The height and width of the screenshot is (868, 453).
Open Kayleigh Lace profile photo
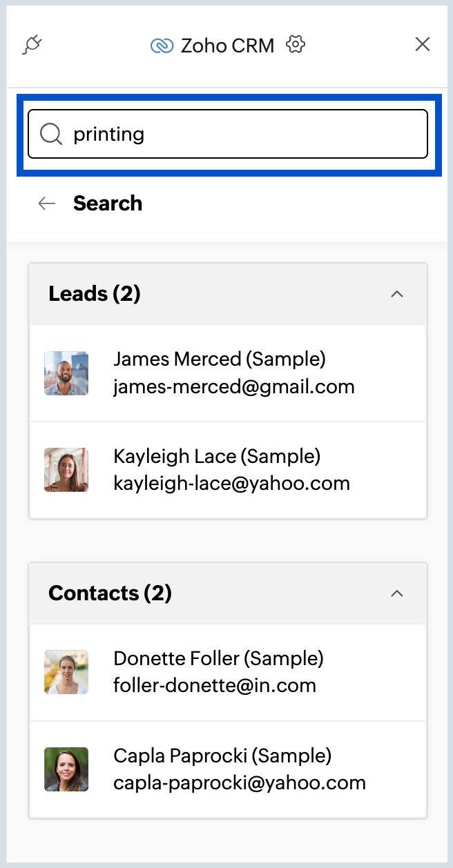tap(66, 470)
